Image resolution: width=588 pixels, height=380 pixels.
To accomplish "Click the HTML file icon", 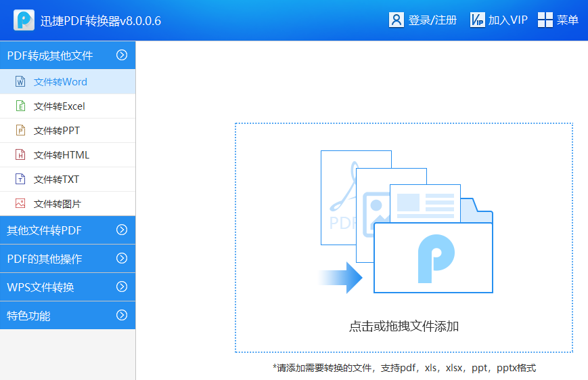I will (20, 154).
